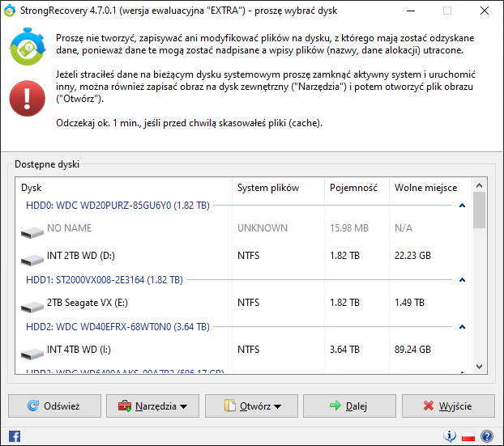
Task: Click the disk list vertical scrollbar thumb
Action: point(479,210)
